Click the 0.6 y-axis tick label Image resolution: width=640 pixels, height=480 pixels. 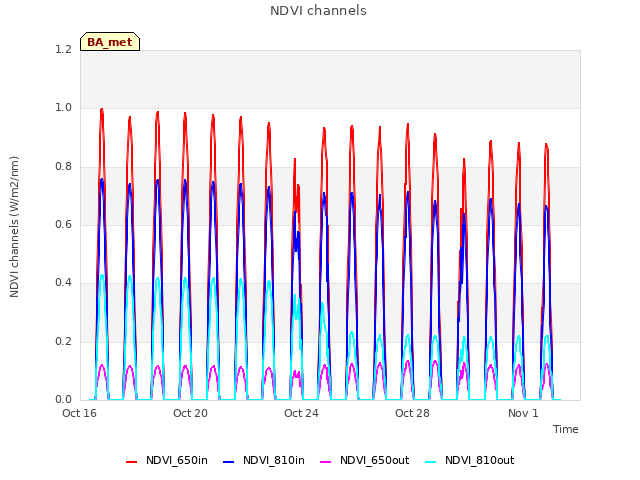(x=63, y=224)
